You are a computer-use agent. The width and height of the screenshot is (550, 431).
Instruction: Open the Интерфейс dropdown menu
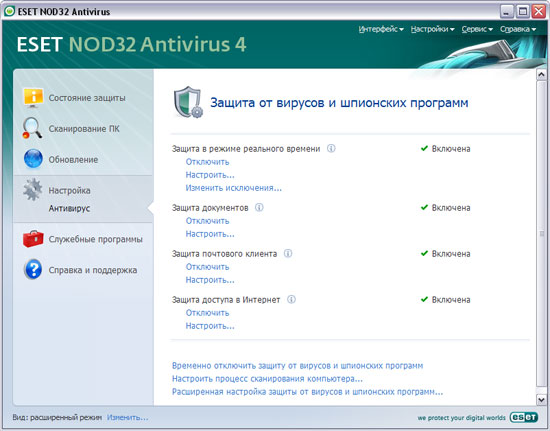(381, 29)
